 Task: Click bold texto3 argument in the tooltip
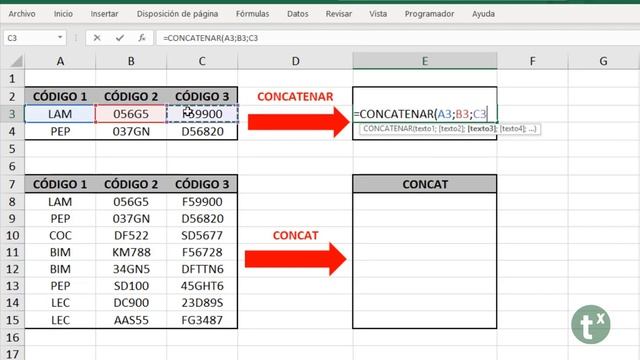(482, 129)
